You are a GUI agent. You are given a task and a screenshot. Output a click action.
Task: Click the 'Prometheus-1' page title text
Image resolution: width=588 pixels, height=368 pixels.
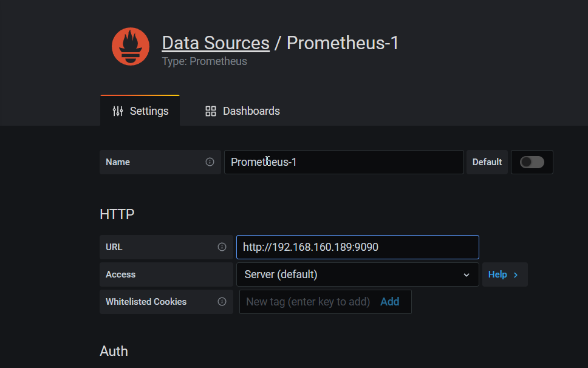(x=343, y=43)
